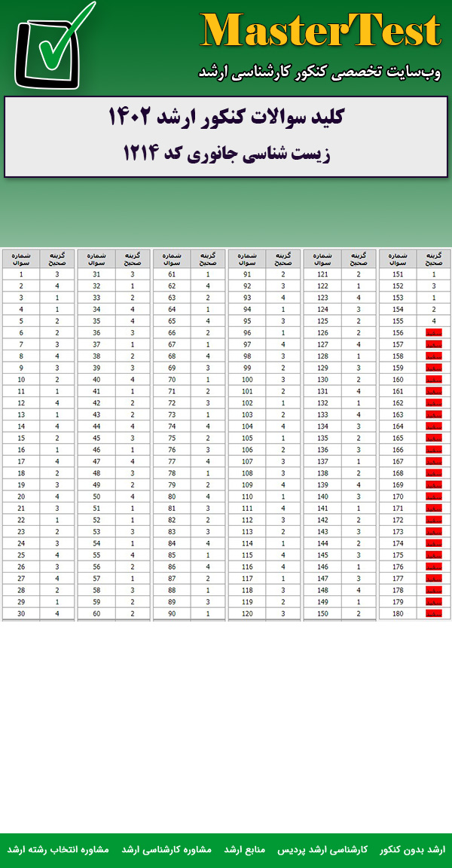
Task: Select the question number 91 cell
Action: [247, 274]
